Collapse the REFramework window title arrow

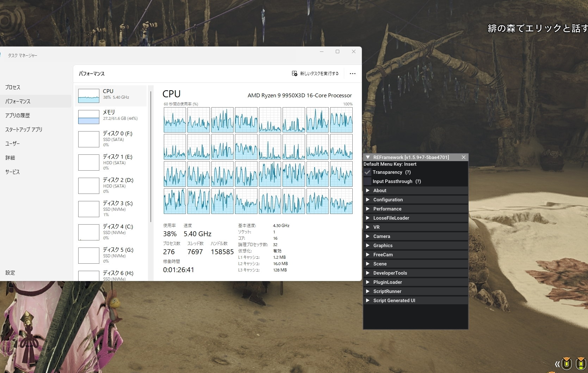click(x=368, y=157)
